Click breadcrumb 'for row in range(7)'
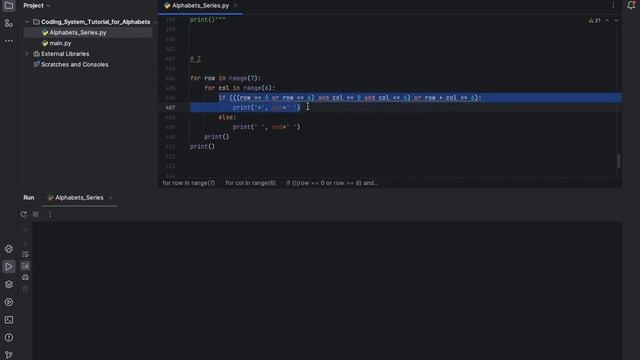The width and height of the screenshot is (640, 360). pyautogui.click(x=189, y=183)
